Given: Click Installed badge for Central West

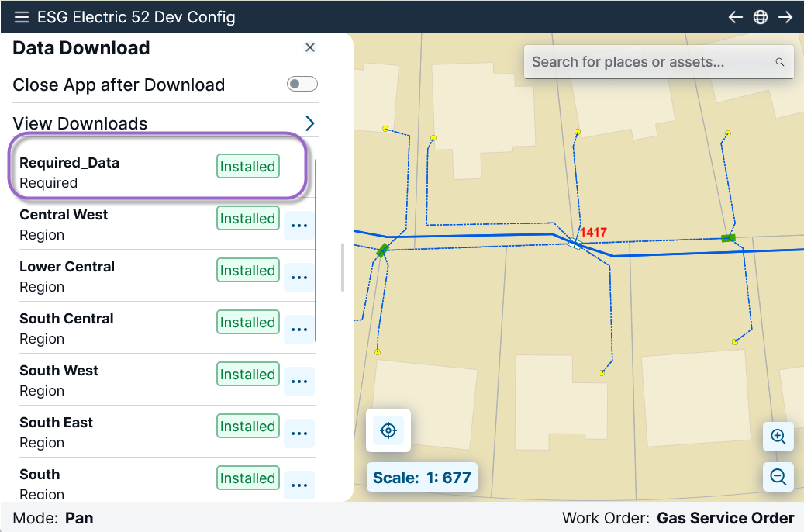Looking at the screenshot, I should (x=247, y=218).
